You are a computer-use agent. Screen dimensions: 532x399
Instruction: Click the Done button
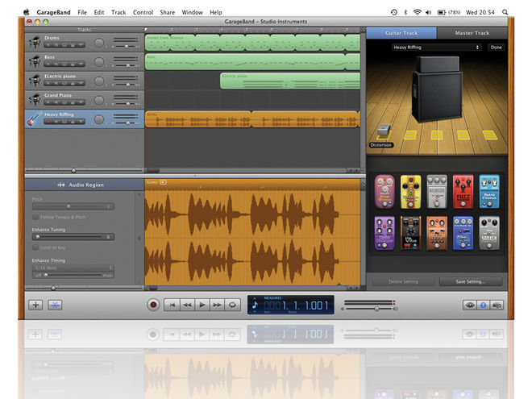coord(496,48)
